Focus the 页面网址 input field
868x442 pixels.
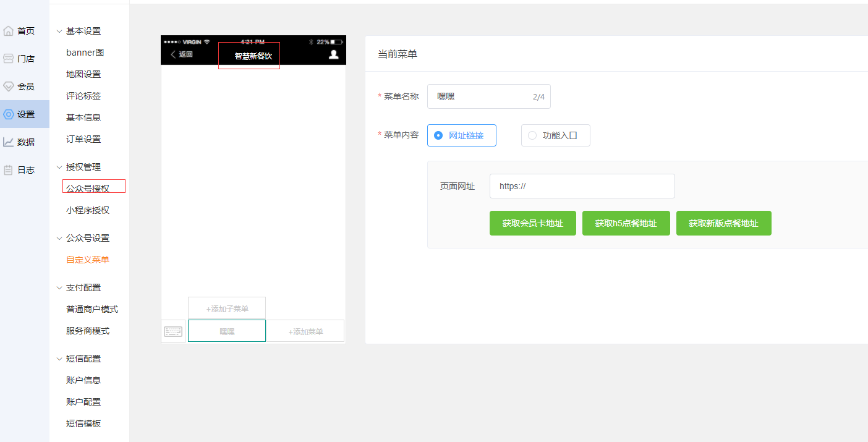[x=582, y=186]
